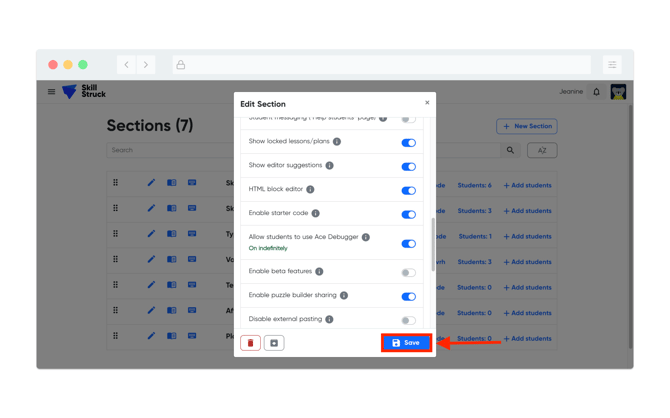Click the archive section icon button

[274, 343]
